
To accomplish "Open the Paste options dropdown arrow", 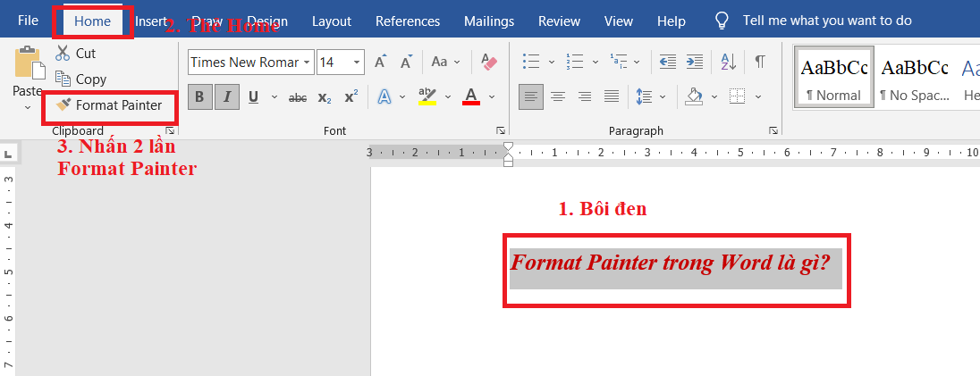I will click(28, 107).
